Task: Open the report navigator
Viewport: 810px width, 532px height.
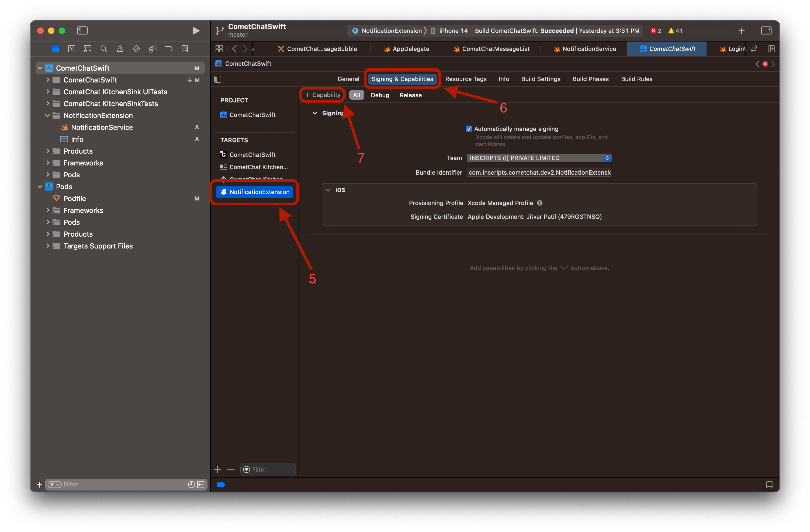Action: click(x=185, y=49)
